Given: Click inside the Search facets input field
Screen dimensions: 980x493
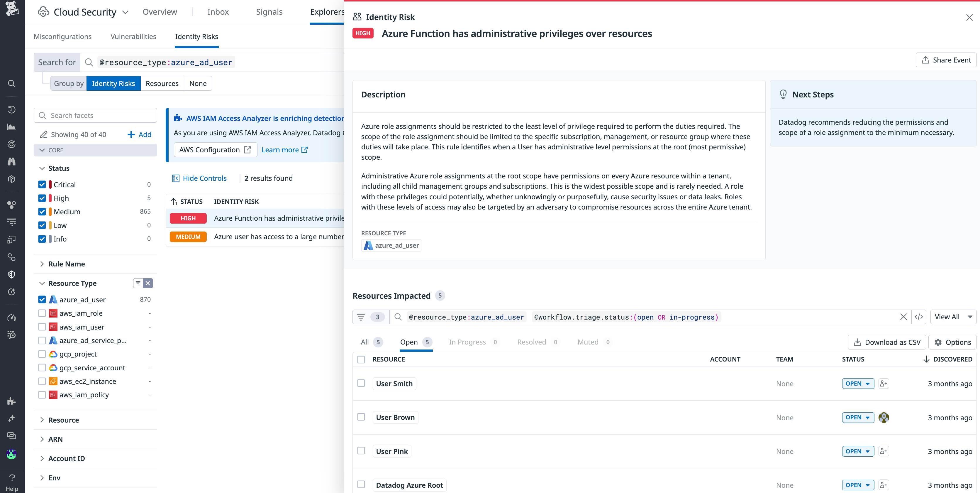Looking at the screenshot, I should click(95, 115).
